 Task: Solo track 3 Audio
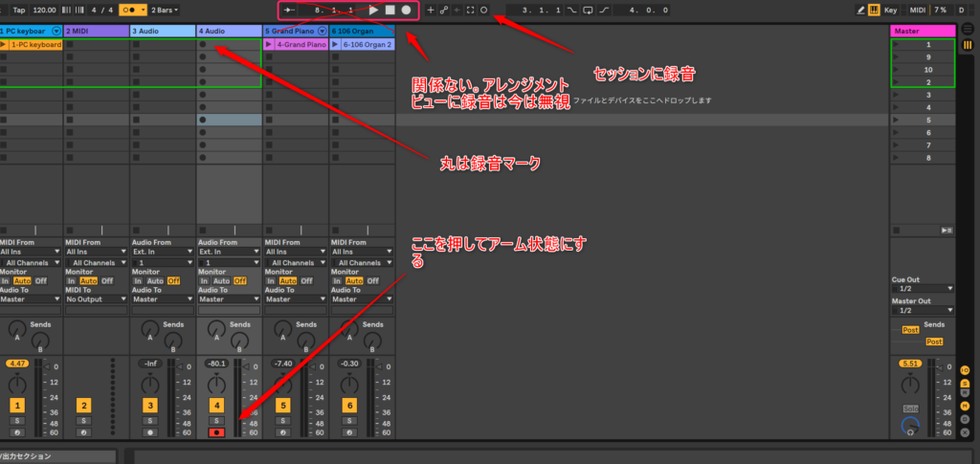[150, 420]
